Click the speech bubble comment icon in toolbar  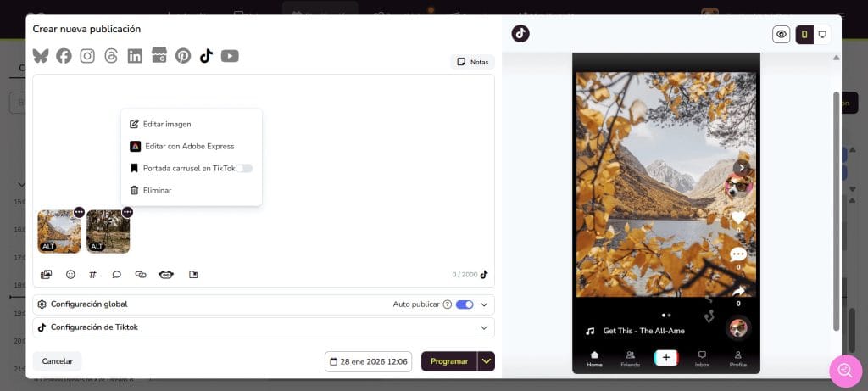[x=117, y=274]
